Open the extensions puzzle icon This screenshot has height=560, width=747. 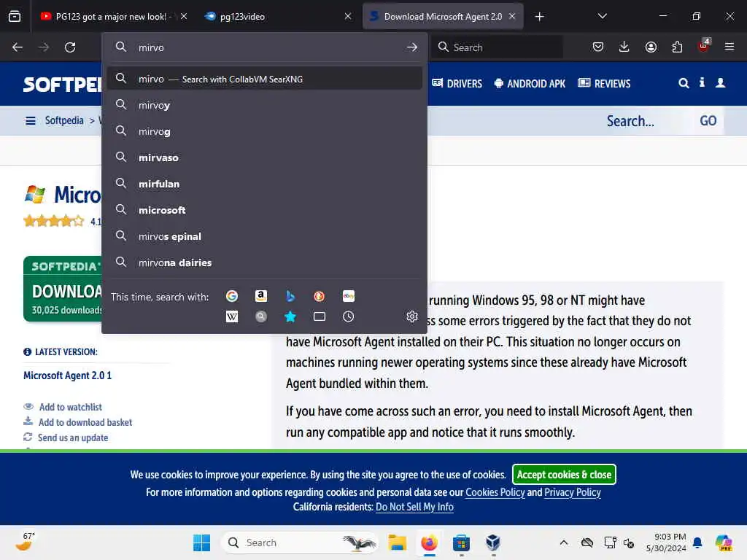pos(677,47)
